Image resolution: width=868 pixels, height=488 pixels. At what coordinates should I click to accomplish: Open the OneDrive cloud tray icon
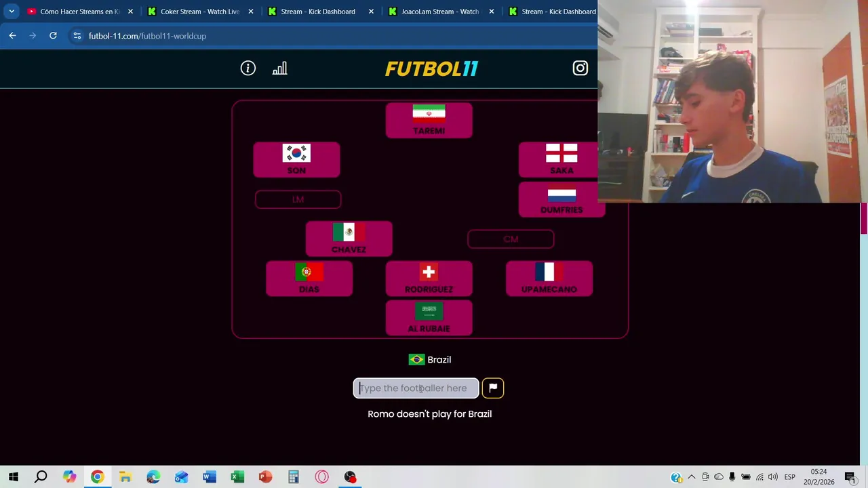click(x=719, y=477)
